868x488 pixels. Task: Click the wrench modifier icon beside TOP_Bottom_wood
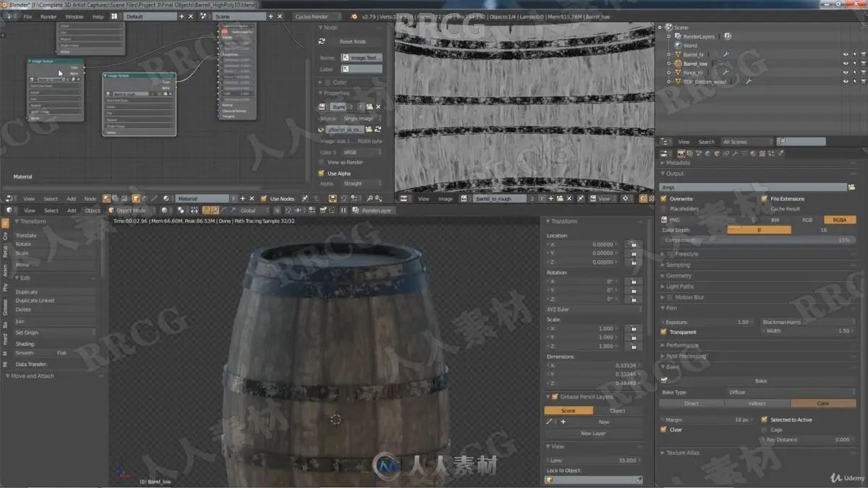(x=748, y=82)
